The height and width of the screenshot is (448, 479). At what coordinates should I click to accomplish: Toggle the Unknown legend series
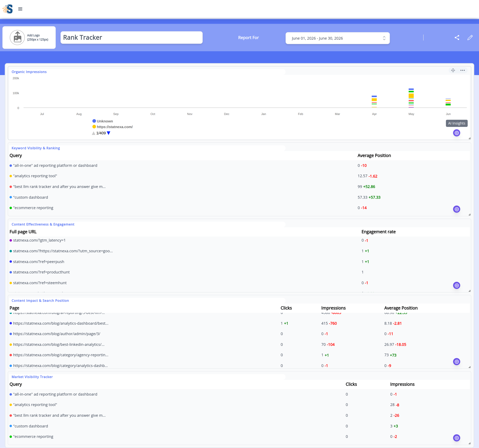(x=103, y=121)
